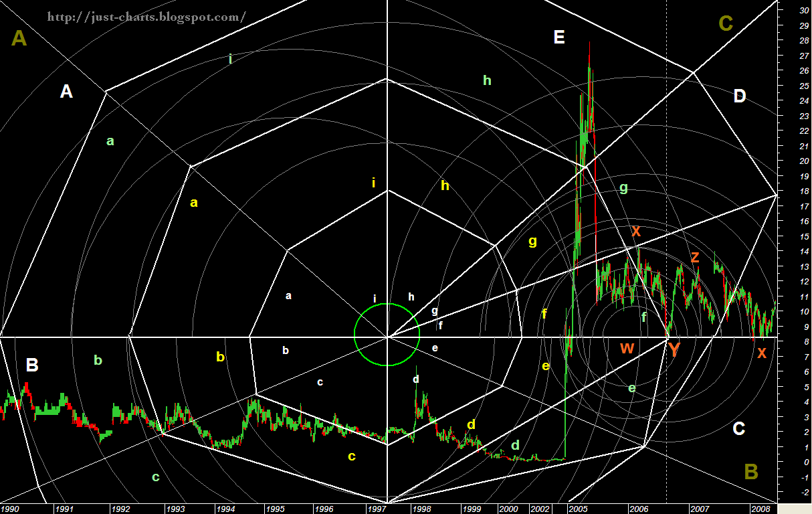Click the yellow lowercase e label

click(545, 367)
